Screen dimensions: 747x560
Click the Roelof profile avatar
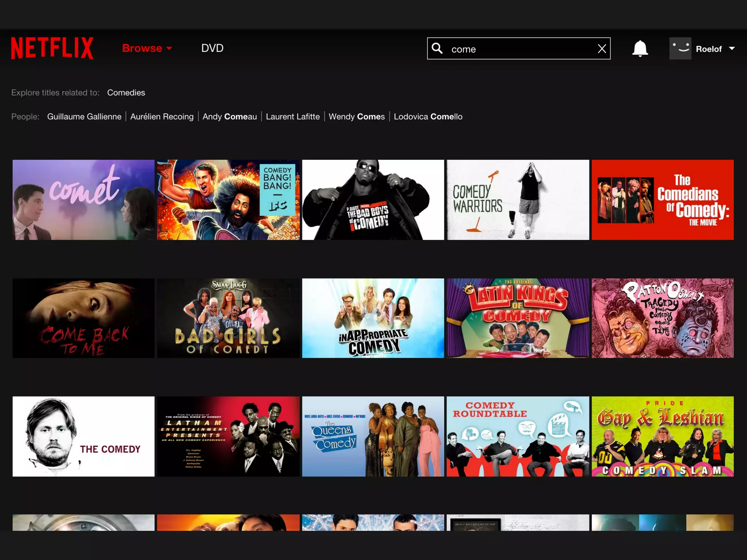[x=680, y=48]
